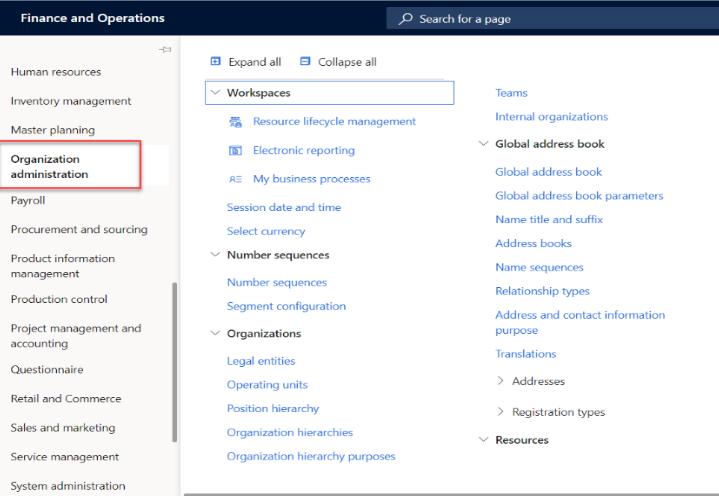Image resolution: width=719 pixels, height=496 pixels.
Task: Click the Expand all plus icon
Action: (x=216, y=61)
